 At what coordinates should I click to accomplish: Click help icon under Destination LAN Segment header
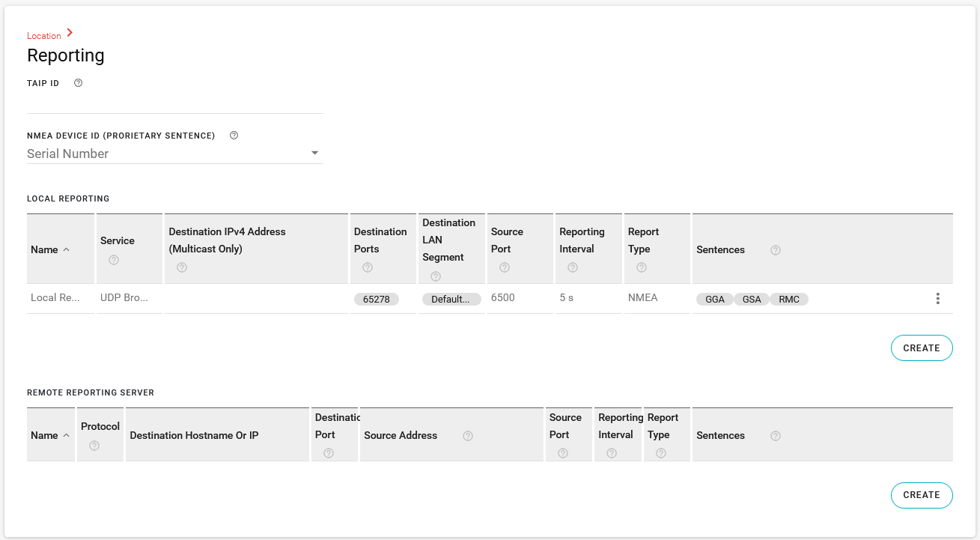(x=436, y=276)
